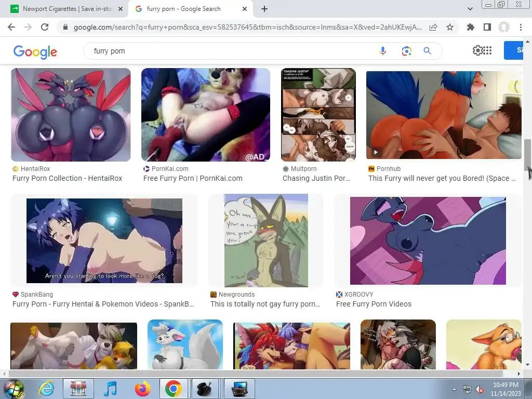The width and height of the screenshot is (532, 399).
Task: Switch to the Newport Cigarettes tab
Action: click(x=66, y=9)
